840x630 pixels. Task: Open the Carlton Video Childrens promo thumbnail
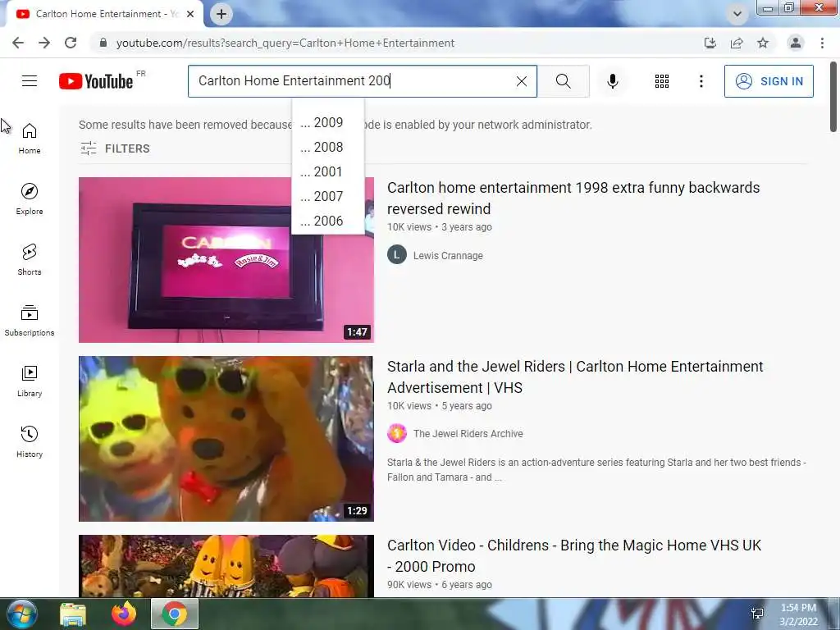click(226, 566)
